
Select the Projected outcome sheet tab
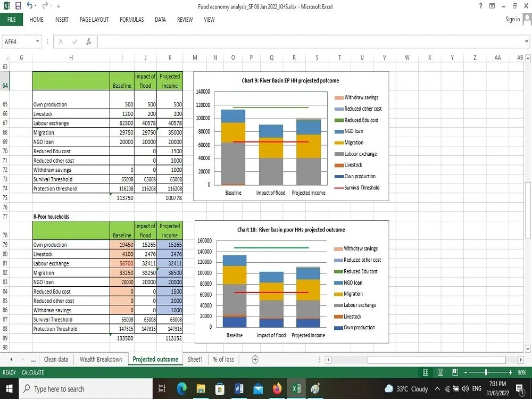click(x=155, y=359)
